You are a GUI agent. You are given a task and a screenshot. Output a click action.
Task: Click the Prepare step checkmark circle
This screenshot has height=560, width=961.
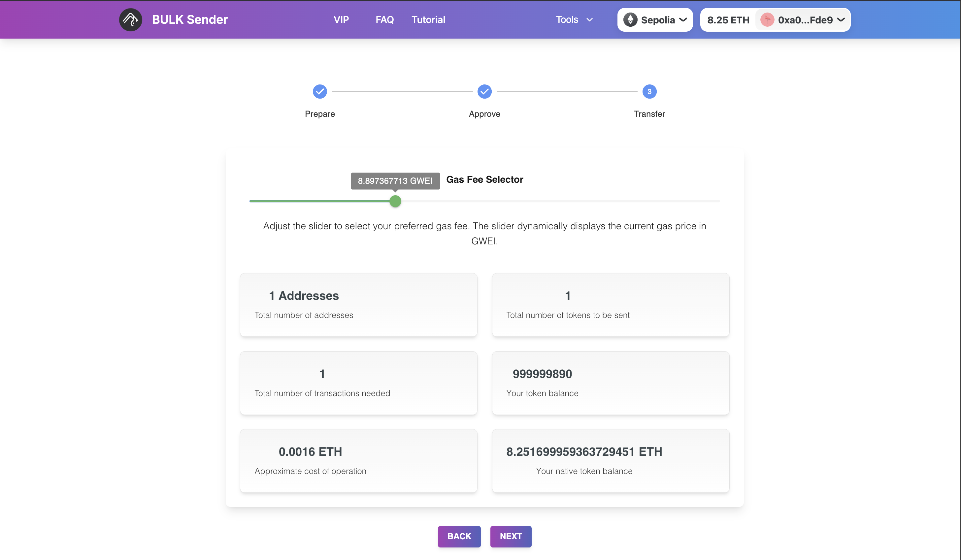click(319, 91)
